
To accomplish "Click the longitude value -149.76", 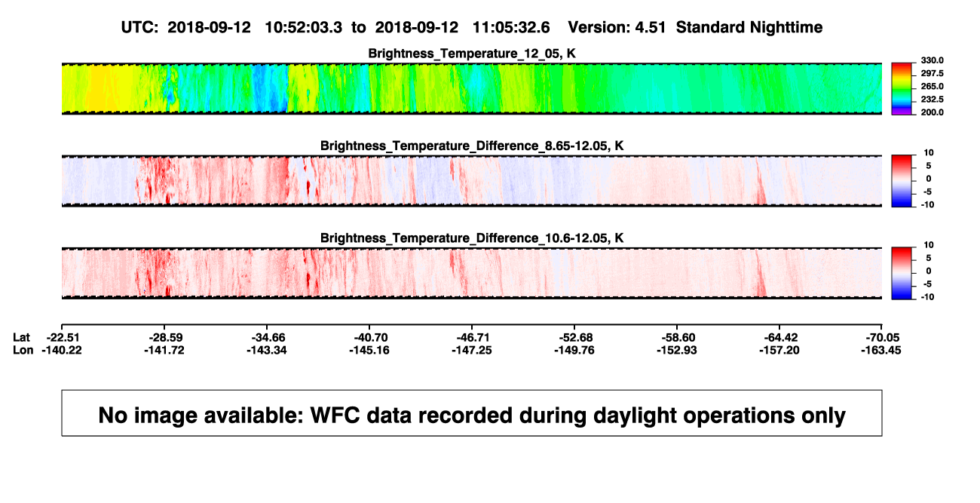I will pos(575,350).
